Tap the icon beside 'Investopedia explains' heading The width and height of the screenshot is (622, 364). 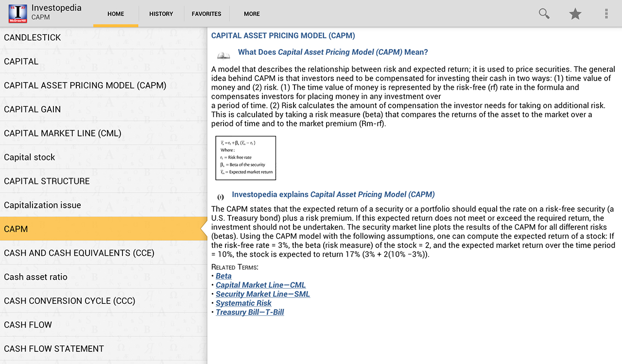(221, 197)
